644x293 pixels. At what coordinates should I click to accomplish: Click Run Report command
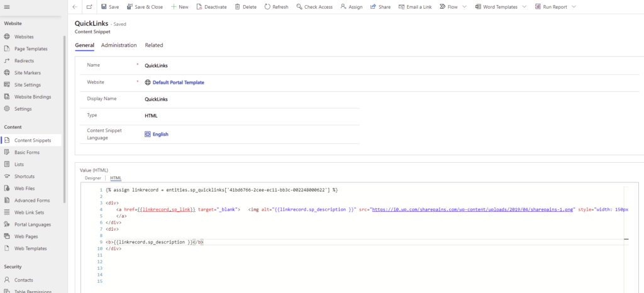coord(551,7)
